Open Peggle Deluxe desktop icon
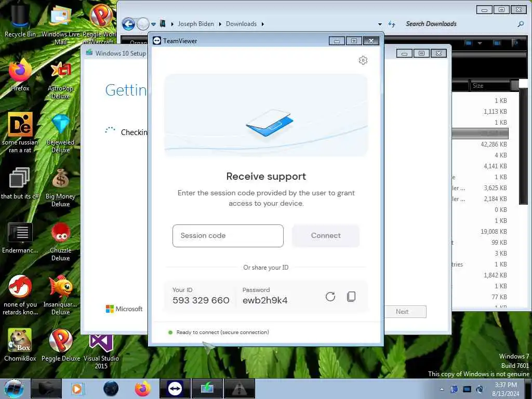This screenshot has height=399, width=532. click(60, 345)
